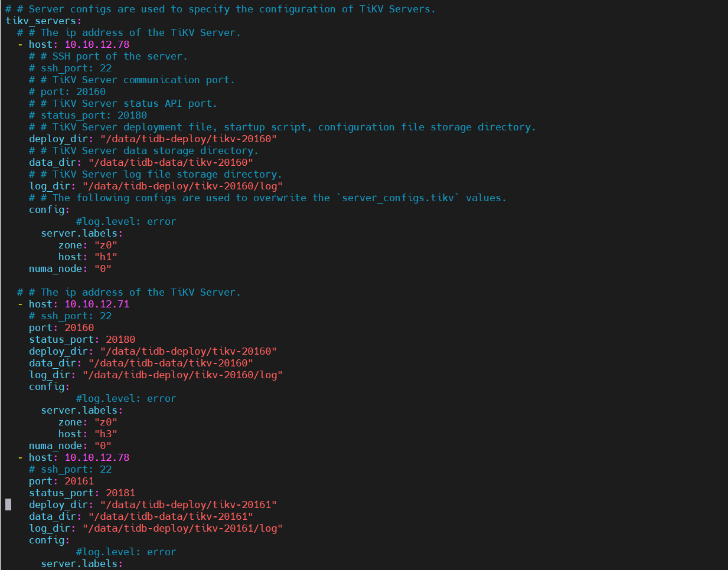
Task: Click the commented status_port: 20180 line
Action: point(88,116)
